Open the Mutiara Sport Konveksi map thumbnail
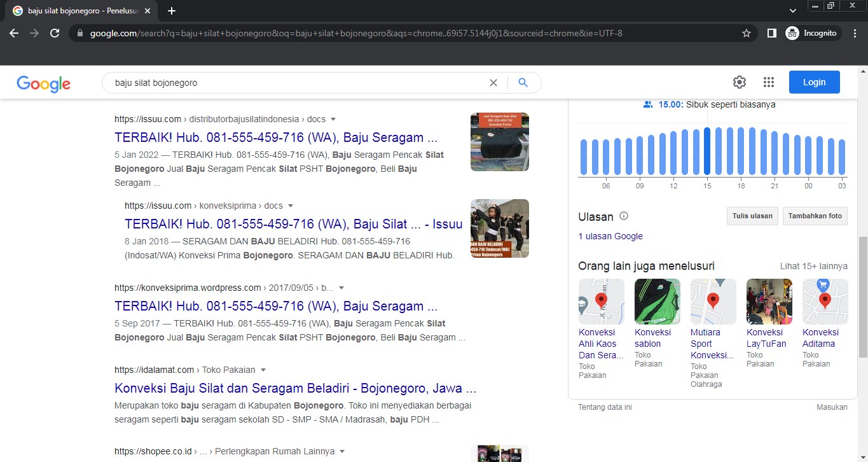868x462 pixels. pos(713,302)
